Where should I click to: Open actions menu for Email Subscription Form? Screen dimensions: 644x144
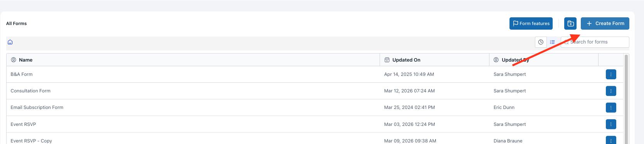click(x=611, y=107)
